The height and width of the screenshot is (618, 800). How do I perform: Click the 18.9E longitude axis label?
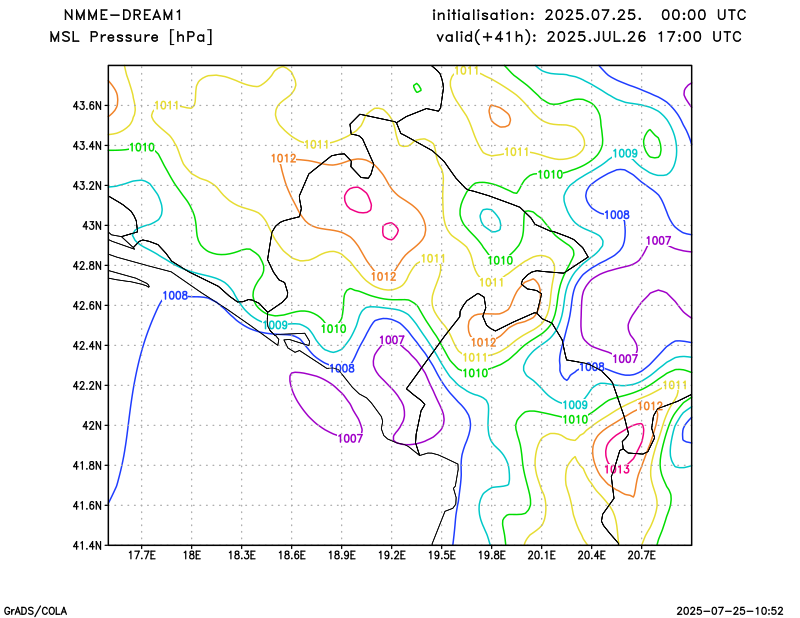341,555
